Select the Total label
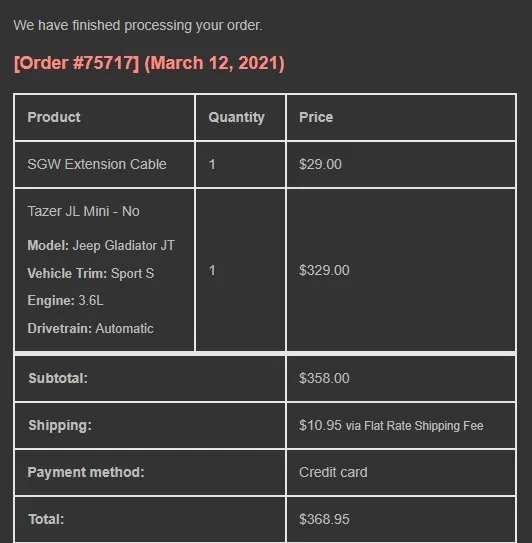This screenshot has height=543, width=532. tap(46, 519)
